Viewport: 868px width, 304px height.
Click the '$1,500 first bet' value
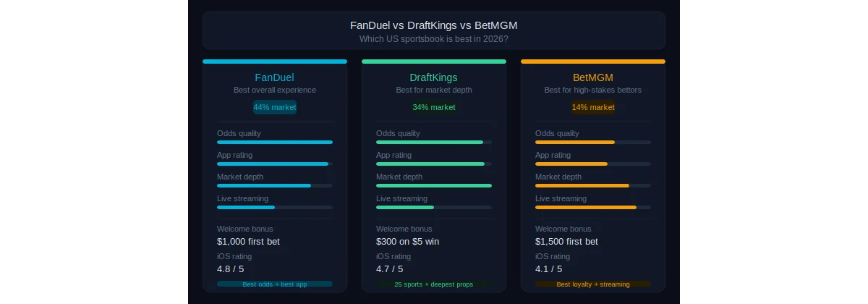point(567,242)
